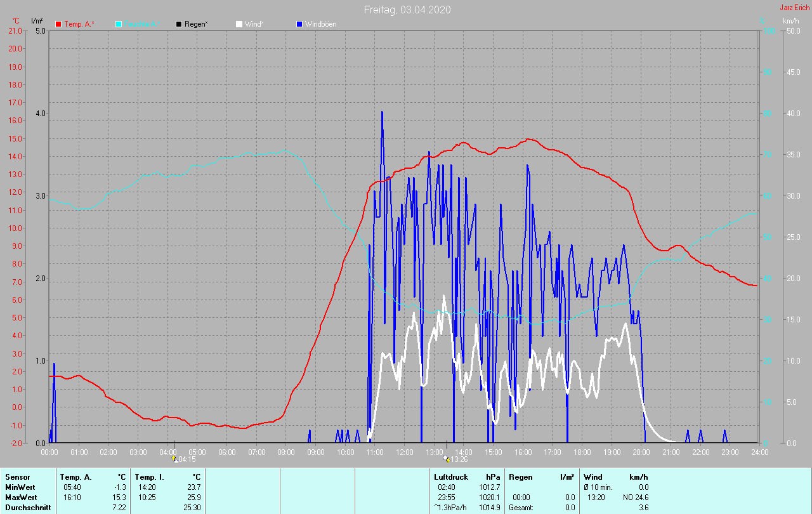
Task: Click the '50.0' wind speed axis label
Action: tap(793, 30)
